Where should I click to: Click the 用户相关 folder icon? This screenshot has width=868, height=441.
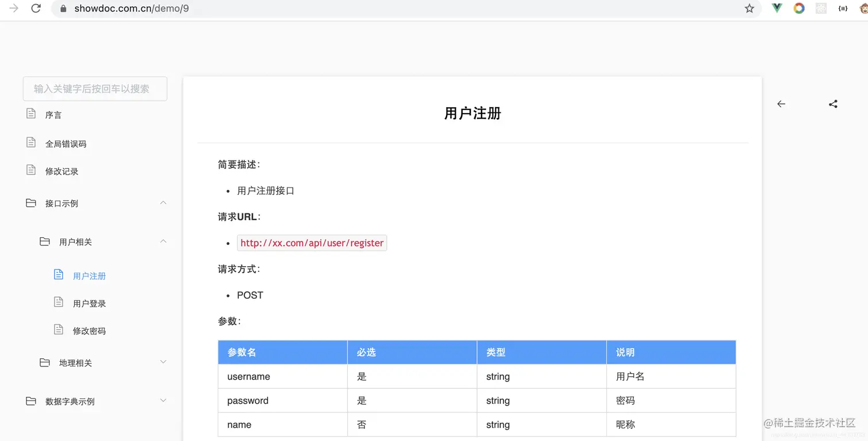(x=45, y=241)
